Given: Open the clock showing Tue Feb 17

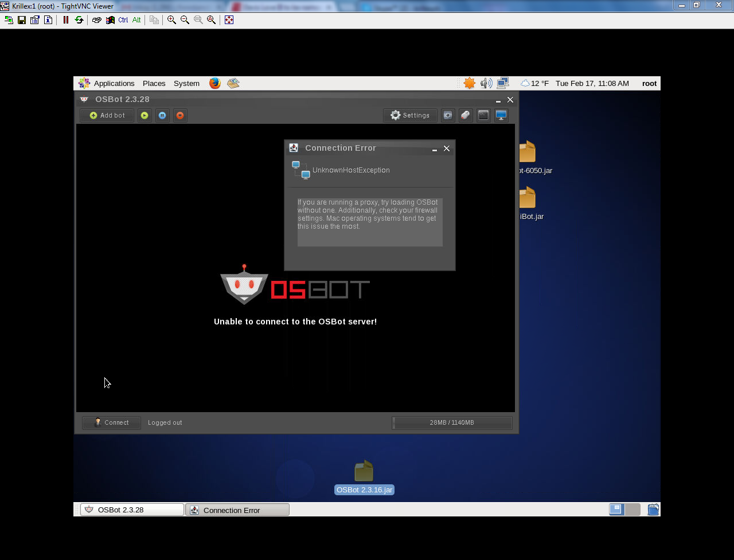Looking at the screenshot, I should click(x=592, y=83).
